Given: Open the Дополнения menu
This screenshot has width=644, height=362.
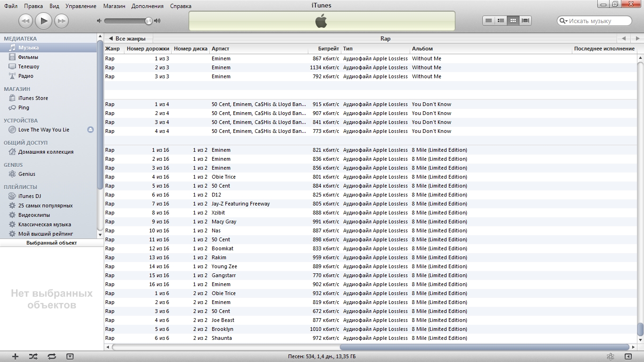Looking at the screenshot, I should coord(148,6).
